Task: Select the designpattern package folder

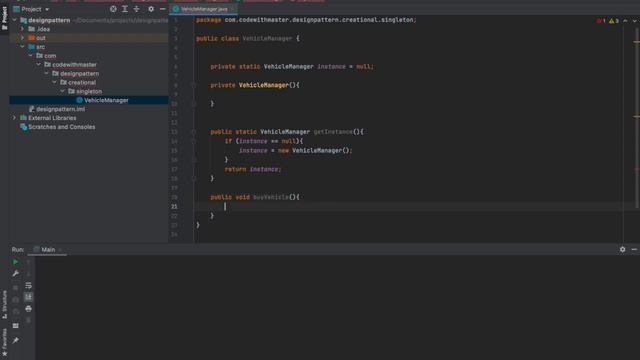Action: pyautogui.click(x=76, y=73)
